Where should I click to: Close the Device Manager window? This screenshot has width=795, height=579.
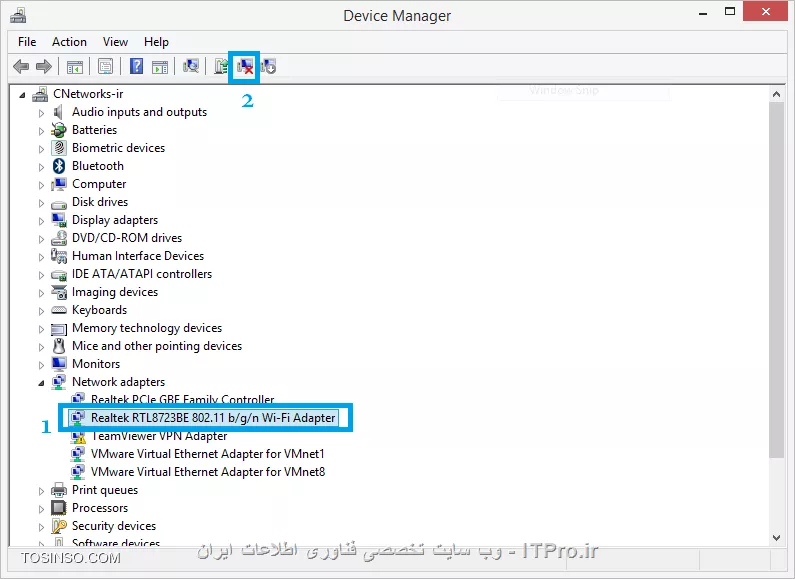[765, 11]
